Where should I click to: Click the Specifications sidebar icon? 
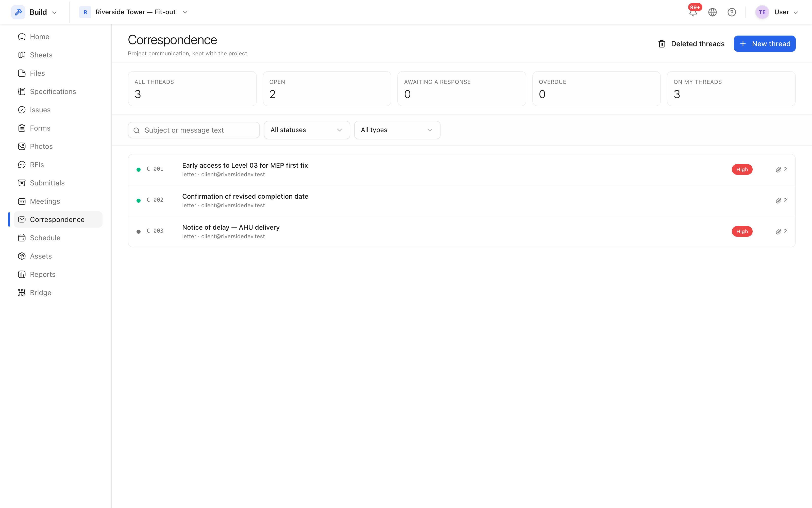pyautogui.click(x=22, y=91)
